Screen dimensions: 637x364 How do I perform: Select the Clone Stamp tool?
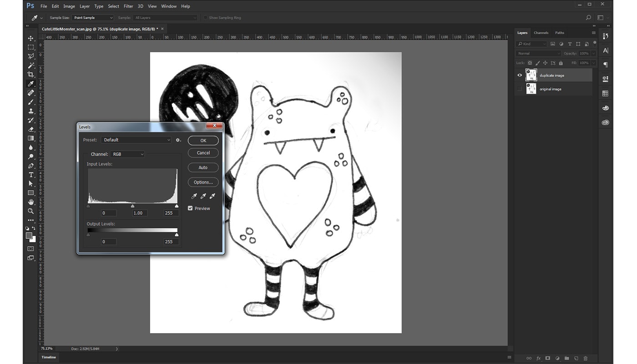[x=31, y=111]
